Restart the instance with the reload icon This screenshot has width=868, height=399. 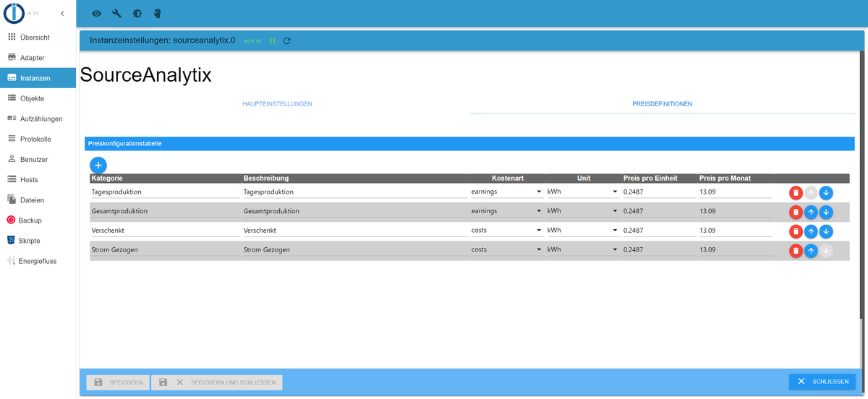click(286, 41)
